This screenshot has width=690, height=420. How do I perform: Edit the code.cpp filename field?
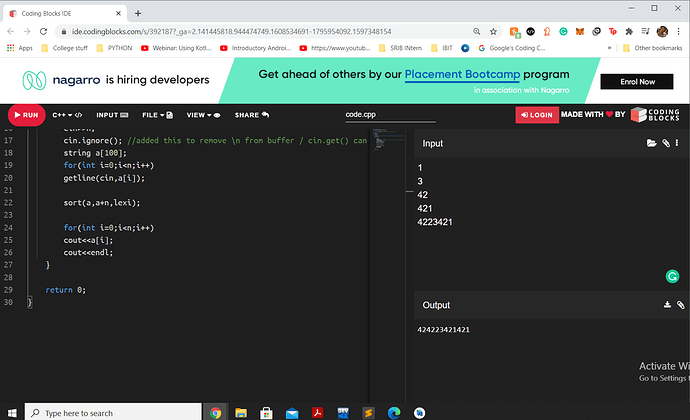coord(390,114)
